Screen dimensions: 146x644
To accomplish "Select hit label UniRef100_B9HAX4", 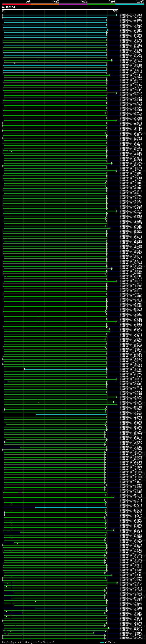I will click(x=131, y=93).
